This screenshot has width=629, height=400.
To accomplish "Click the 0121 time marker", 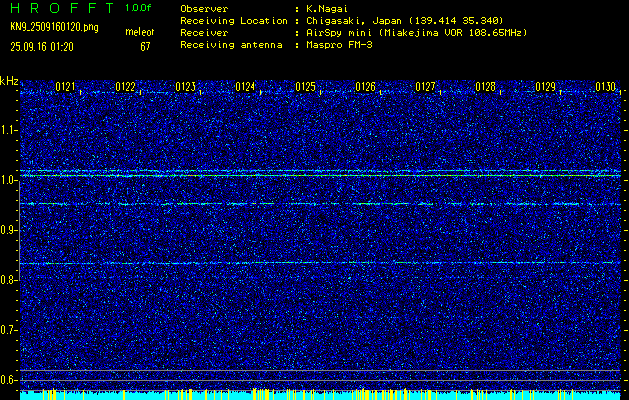I will click(x=65, y=87).
